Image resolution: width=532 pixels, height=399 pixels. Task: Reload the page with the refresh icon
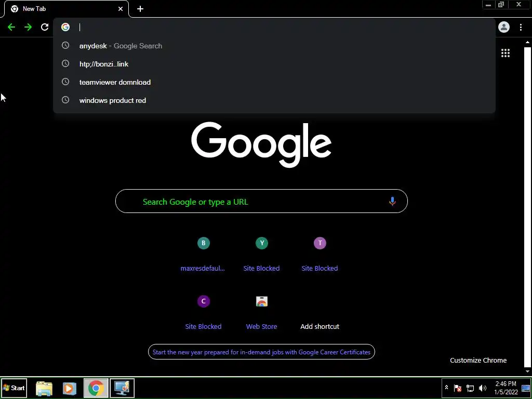[45, 27]
